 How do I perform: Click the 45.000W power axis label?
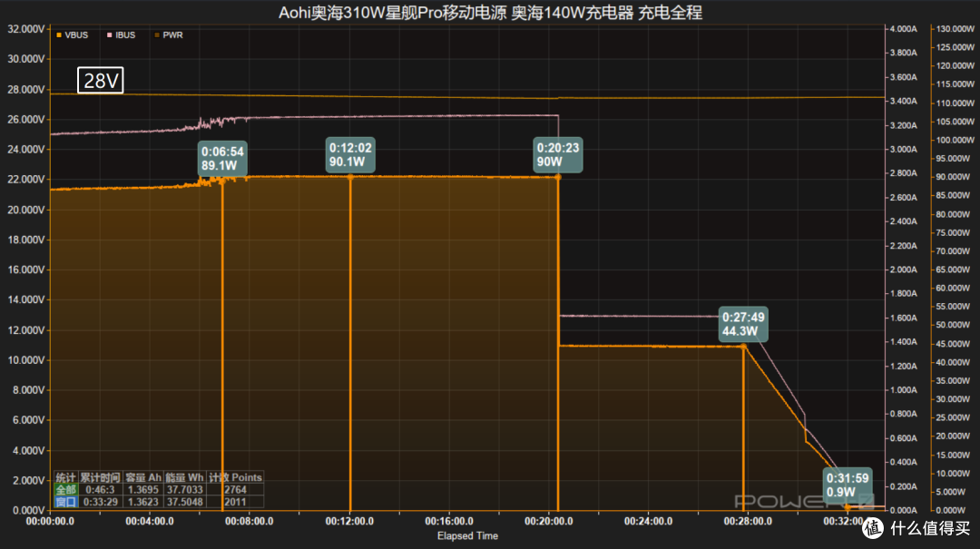point(955,343)
